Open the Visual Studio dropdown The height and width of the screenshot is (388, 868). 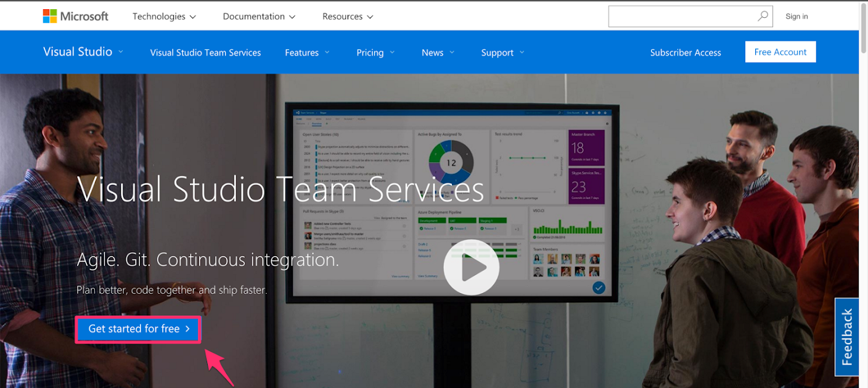pos(83,52)
